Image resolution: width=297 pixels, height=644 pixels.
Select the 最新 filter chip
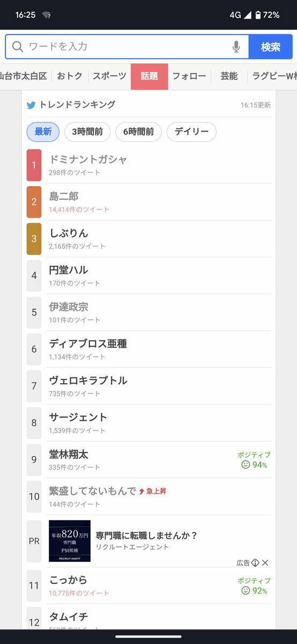click(x=43, y=132)
